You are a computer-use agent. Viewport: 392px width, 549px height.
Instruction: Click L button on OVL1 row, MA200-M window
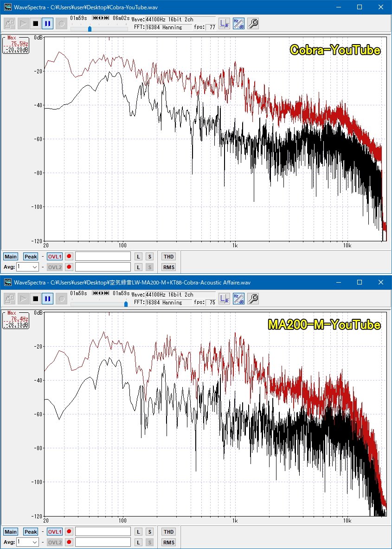pos(139,532)
